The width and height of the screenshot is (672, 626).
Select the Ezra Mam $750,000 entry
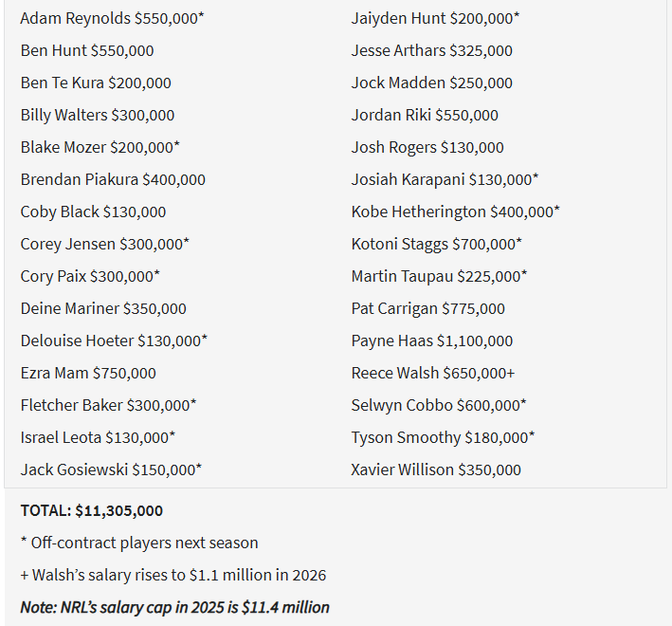(x=88, y=373)
